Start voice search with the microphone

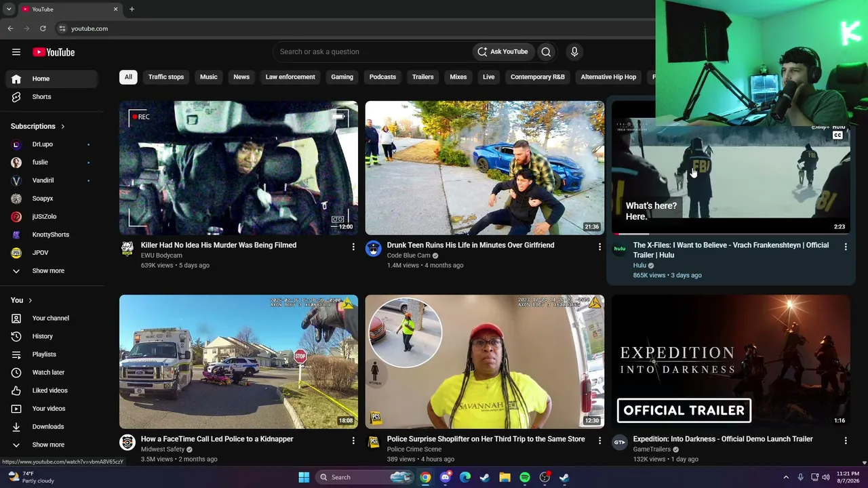pyautogui.click(x=574, y=52)
